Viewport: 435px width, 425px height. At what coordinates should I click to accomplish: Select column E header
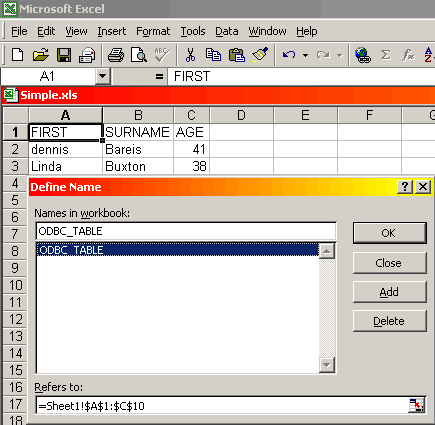click(x=305, y=115)
